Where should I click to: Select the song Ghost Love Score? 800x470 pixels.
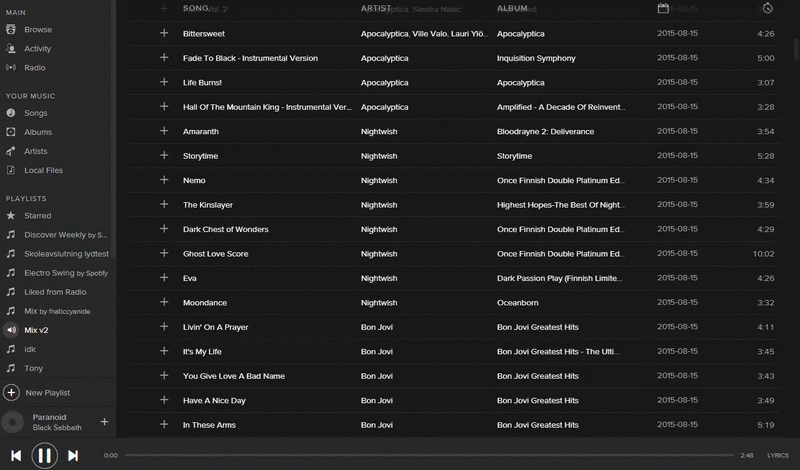pos(215,254)
